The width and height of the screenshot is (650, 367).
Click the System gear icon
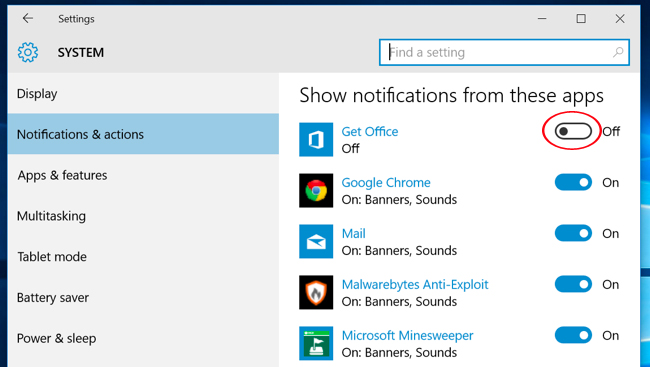click(28, 53)
